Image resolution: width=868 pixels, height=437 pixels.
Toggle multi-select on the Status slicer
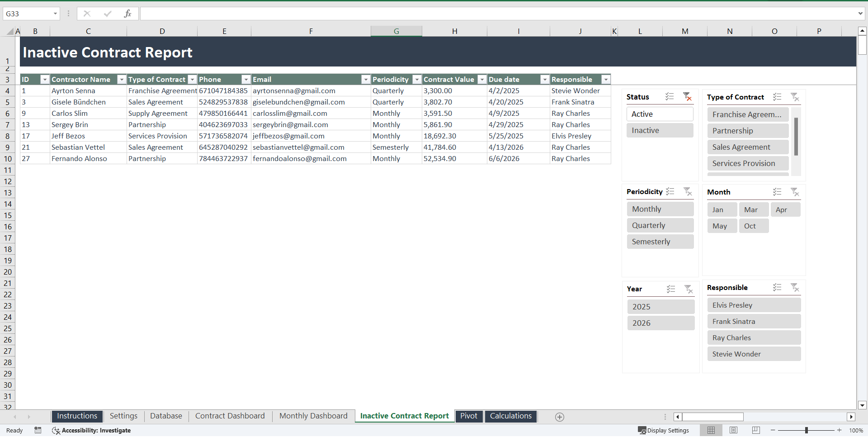[x=670, y=96]
